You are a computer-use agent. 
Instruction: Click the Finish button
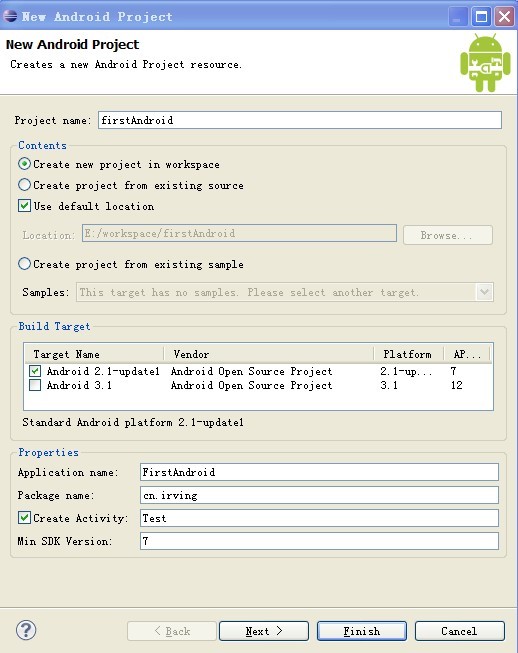[361, 631]
